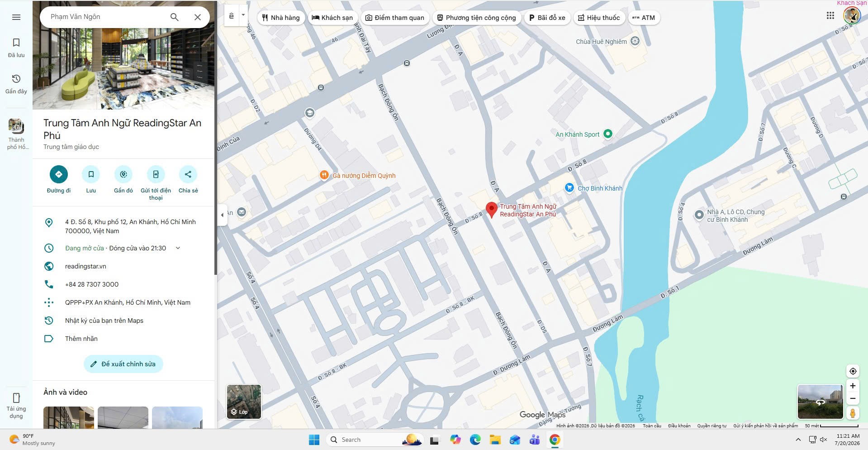868x450 pixels.
Task: Open File Explorer from the taskbar
Action: (x=495, y=440)
